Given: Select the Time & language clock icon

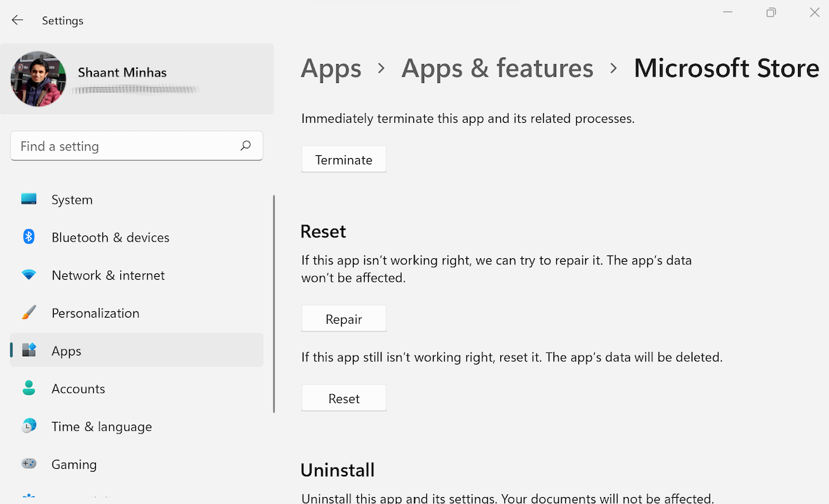Looking at the screenshot, I should (28, 426).
